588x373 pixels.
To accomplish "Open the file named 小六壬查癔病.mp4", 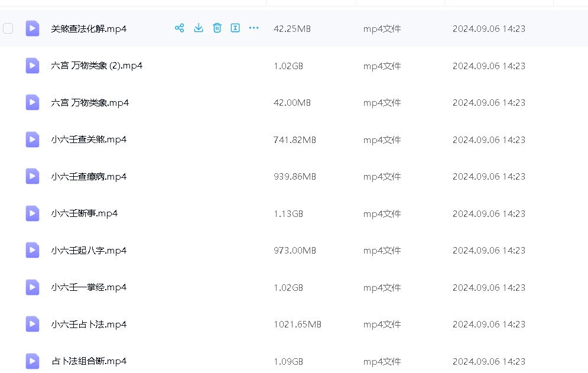I will click(89, 177).
